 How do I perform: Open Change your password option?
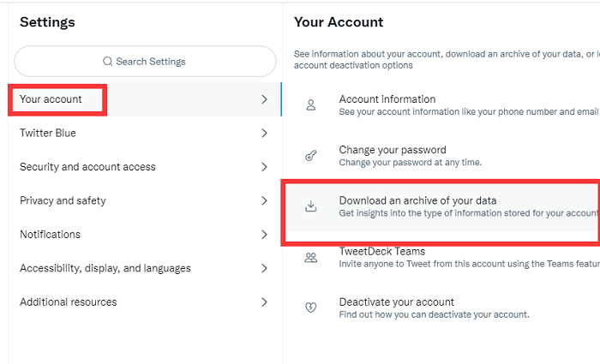pyautogui.click(x=393, y=151)
